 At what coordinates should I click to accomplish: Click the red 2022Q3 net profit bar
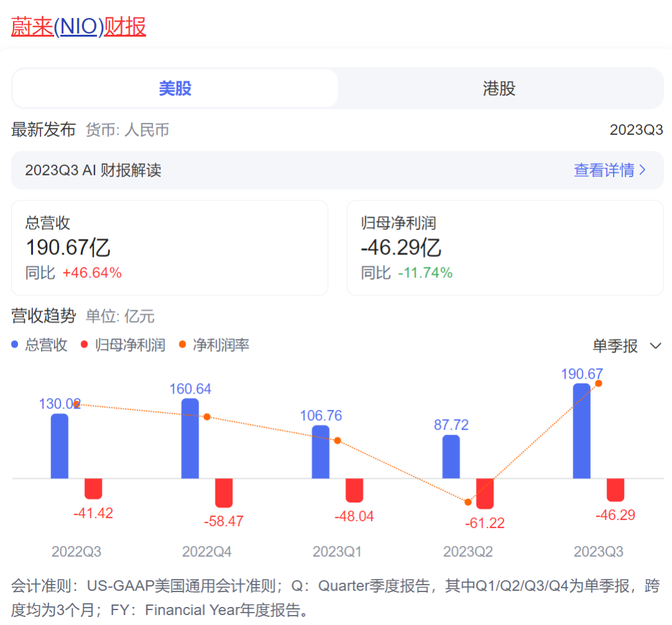93,489
